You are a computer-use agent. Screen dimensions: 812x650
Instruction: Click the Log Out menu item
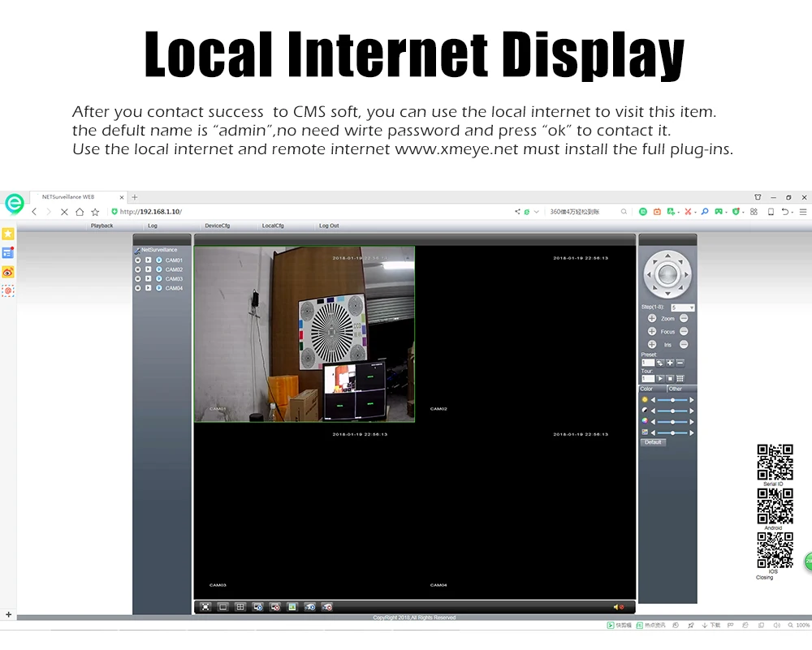(329, 226)
